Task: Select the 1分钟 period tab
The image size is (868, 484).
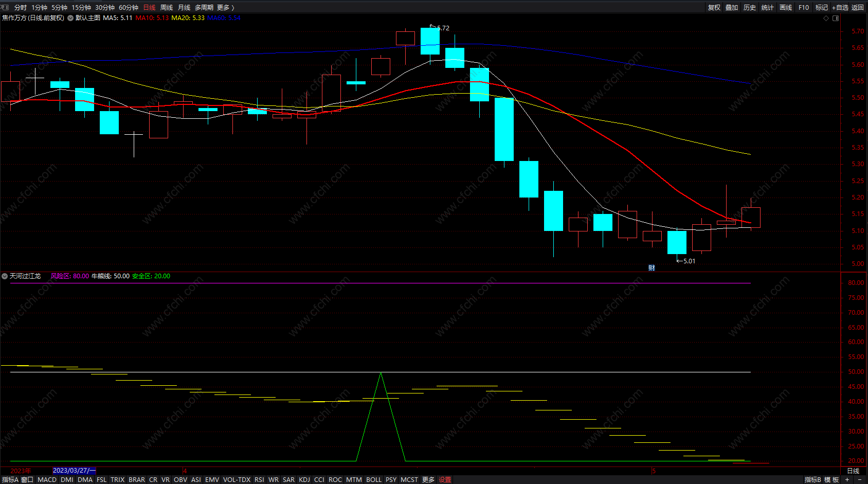Action: tap(39, 7)
